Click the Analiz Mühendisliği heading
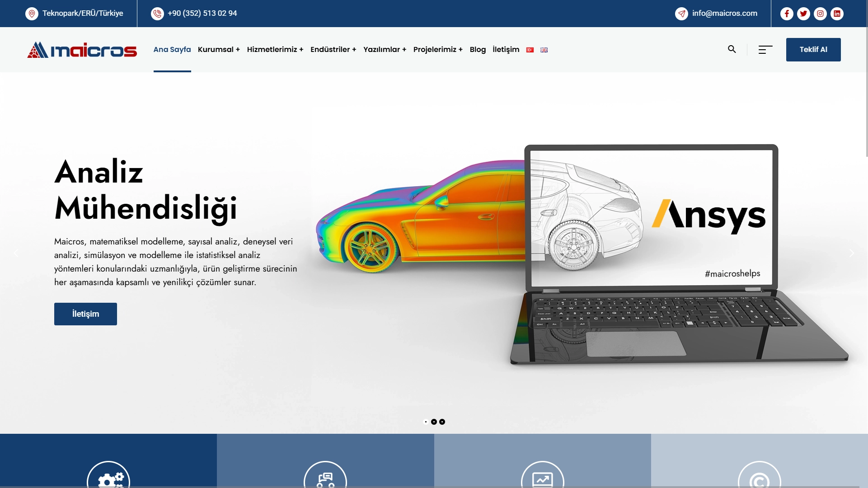Image resolution: width=868 pixels, height=488 pixels. pyautogui.click(x=145, y=190)
